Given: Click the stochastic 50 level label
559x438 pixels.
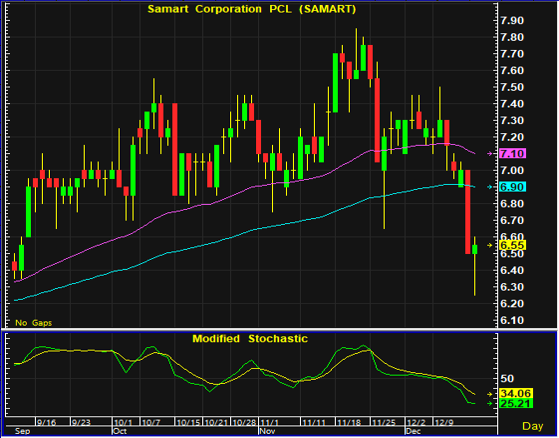Looking at the screenshot, I should (x=507, y=378).
